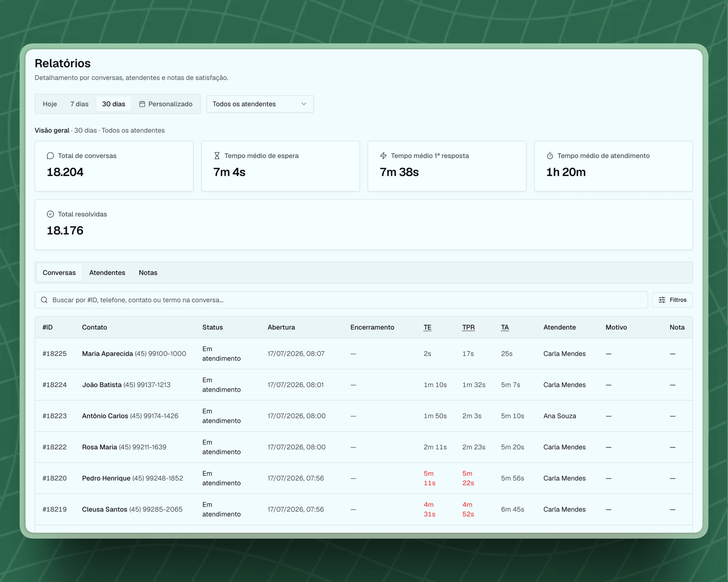The image size is (728, 582).
Task: Click the TA column header abbreviation
Action: [x=505, y=327]
